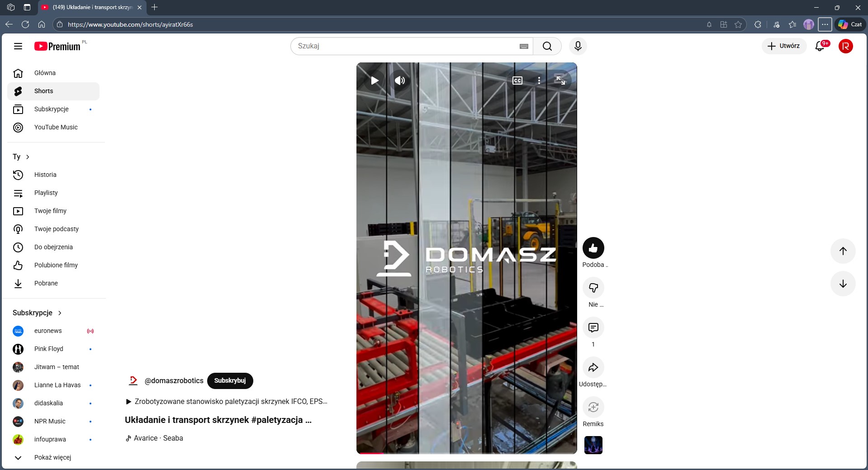The width and height of the screenshot is (868, 470).
Task: Expand the Pokaż więcej subscriptions list
Action: (x=52, y=457)
